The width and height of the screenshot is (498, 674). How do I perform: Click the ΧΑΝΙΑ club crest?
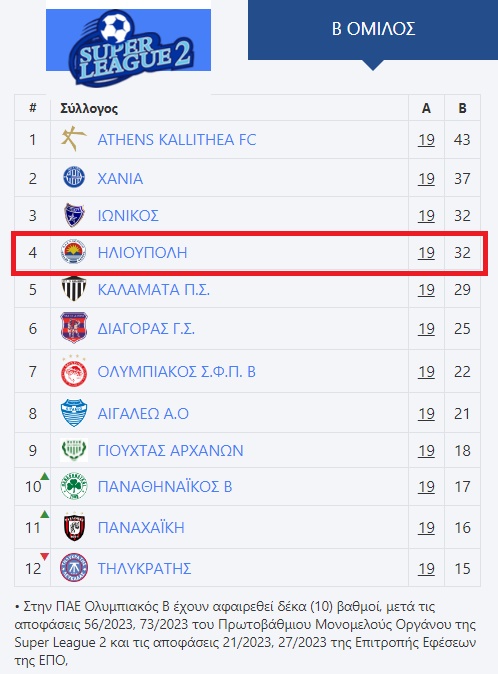click(74, 178)
